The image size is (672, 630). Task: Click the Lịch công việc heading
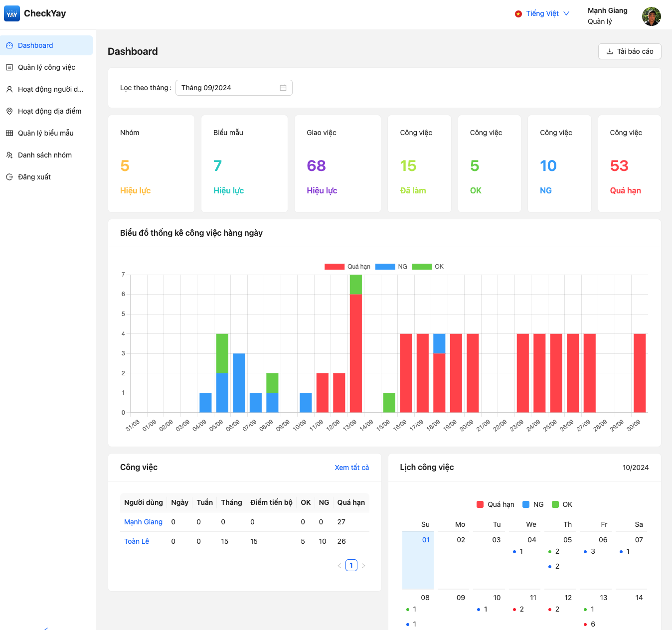(427, 467)
